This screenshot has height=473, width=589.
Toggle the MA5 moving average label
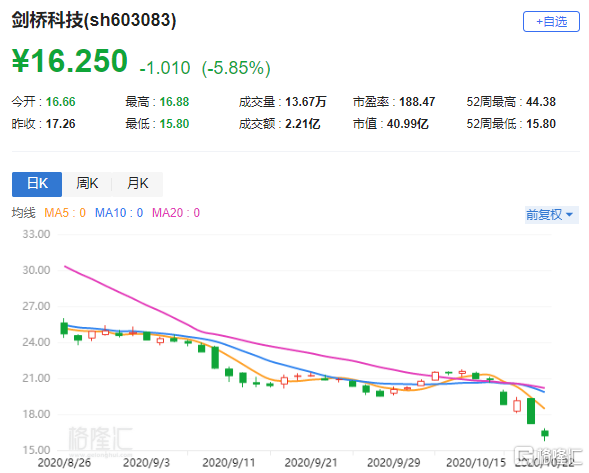point(65,213)
